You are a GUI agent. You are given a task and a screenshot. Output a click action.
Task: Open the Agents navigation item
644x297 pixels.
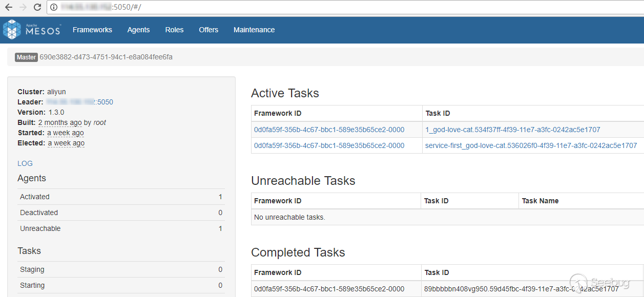point(138,30)
